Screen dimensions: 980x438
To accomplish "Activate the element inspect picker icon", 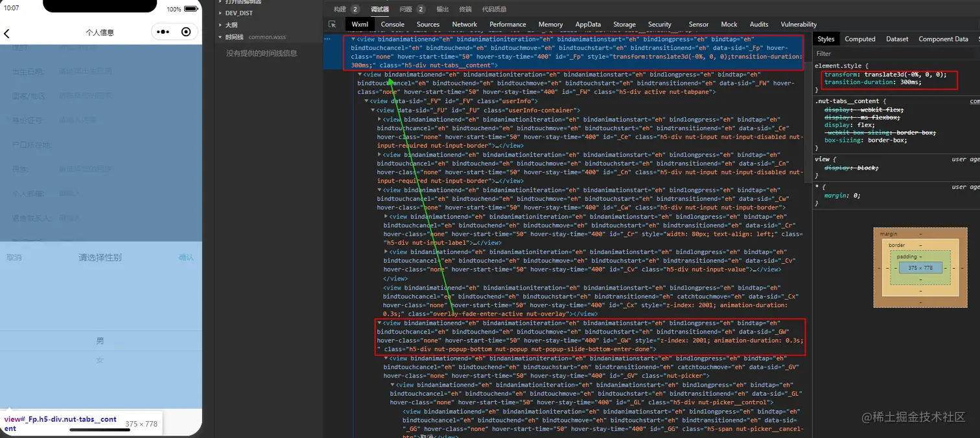I will [332, 24].
